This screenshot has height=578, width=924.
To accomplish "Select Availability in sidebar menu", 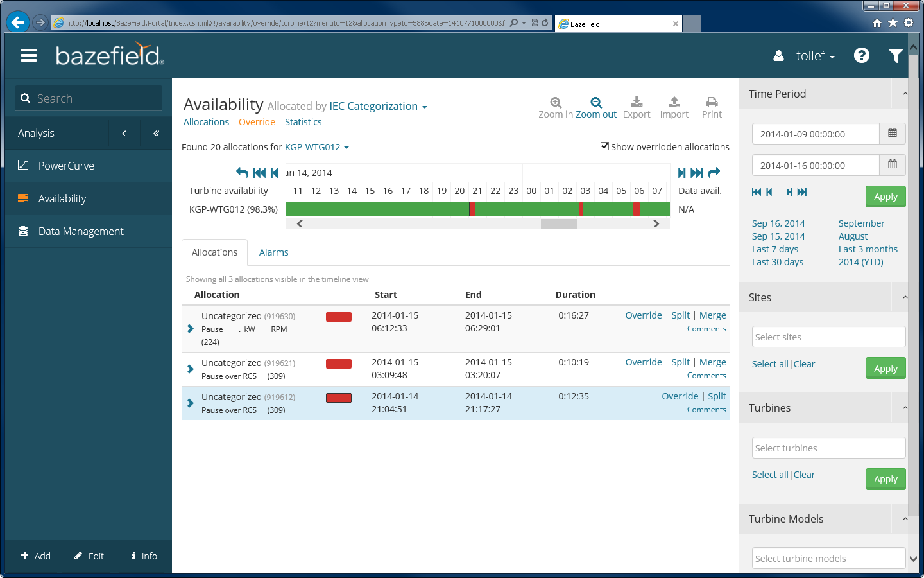I will coord(88,198).
